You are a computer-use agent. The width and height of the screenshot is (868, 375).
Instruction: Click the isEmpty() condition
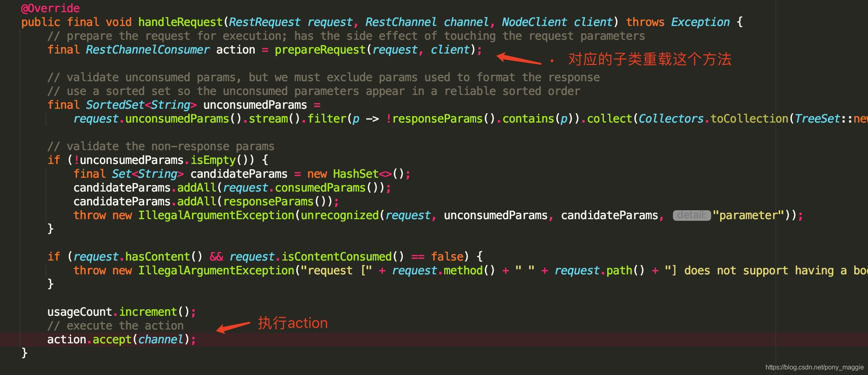[x=223, y=160]
